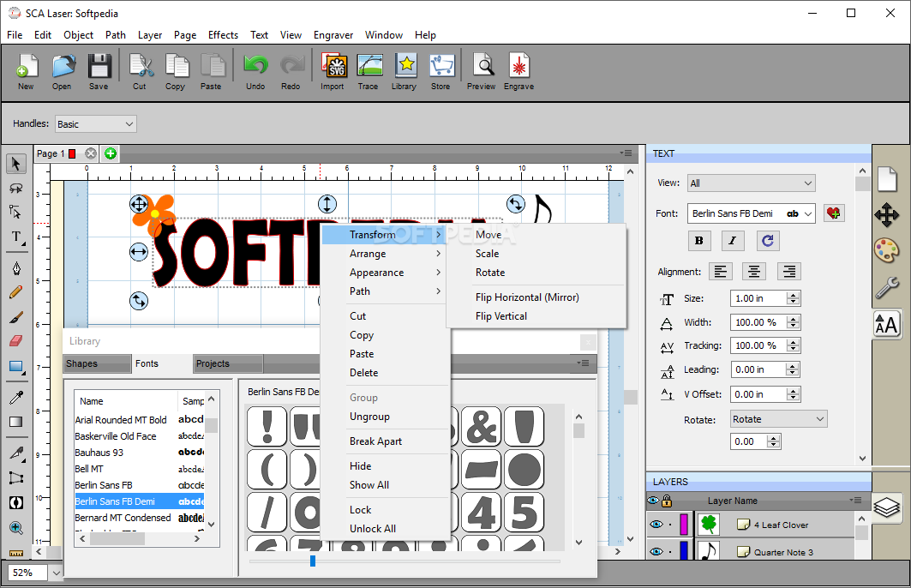Select the Eyedropper tool
The image size is (911, 588).
click(x=16, y=398)
